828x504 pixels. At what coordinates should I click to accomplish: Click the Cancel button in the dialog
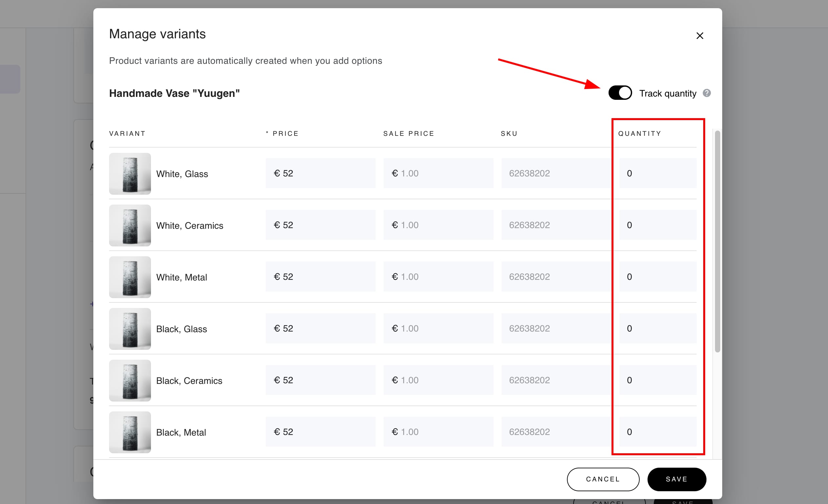pos(603,479)
